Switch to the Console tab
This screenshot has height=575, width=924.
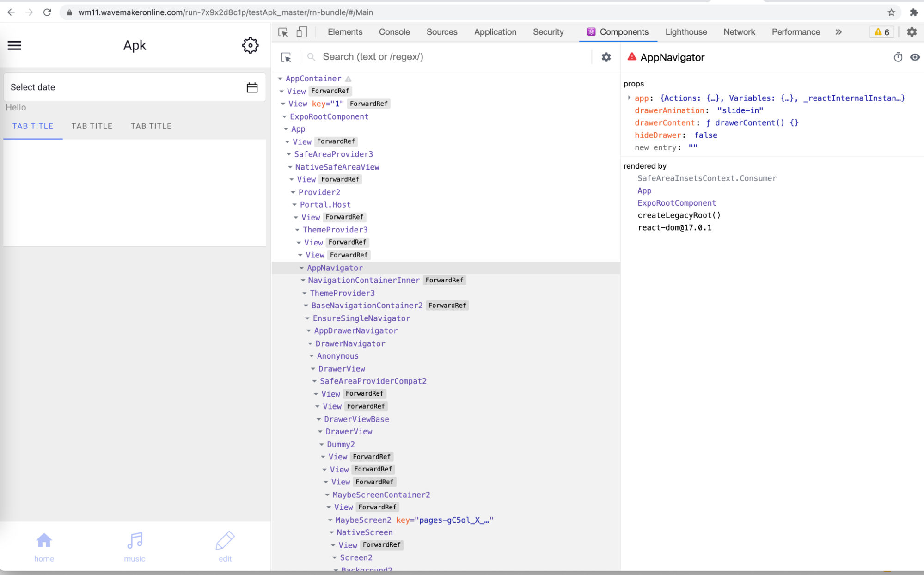click(x=394, y=32)
